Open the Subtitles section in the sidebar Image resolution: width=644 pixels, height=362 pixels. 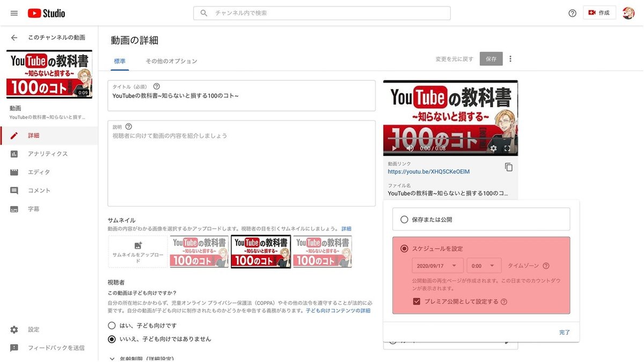click(x=34, y=208)
